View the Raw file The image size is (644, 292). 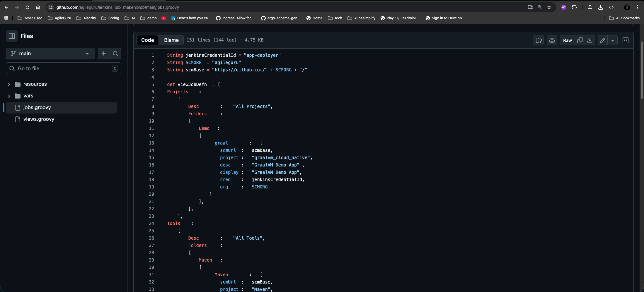[567, 40]
